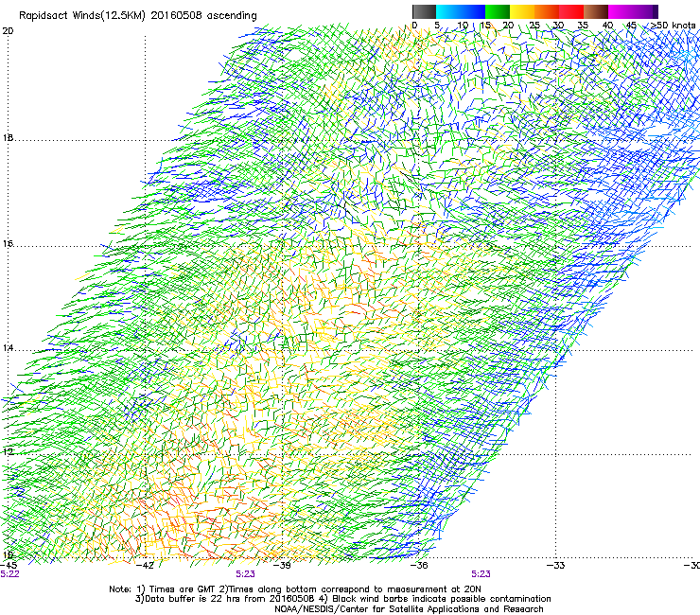Image resolution: width=700 pixels, height=615 pixels.
Task: Click the latitude '18' axis label
Action: click(x=8, y=137)
